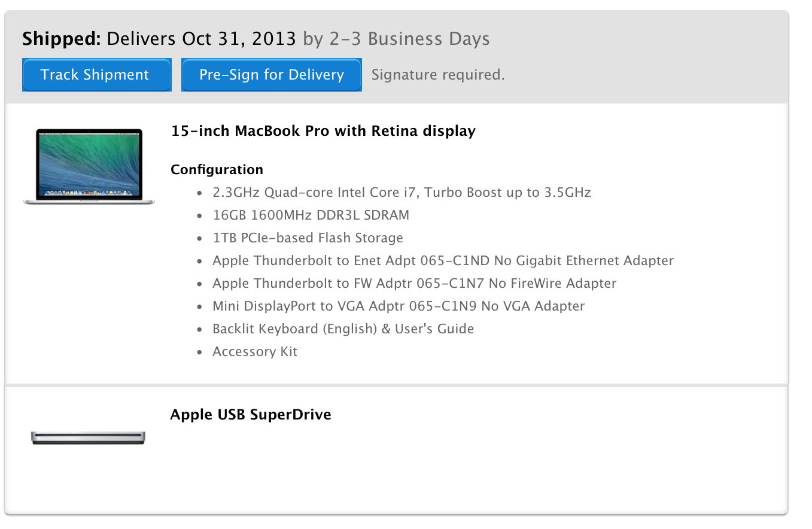Click the Configuration heading

217,170
